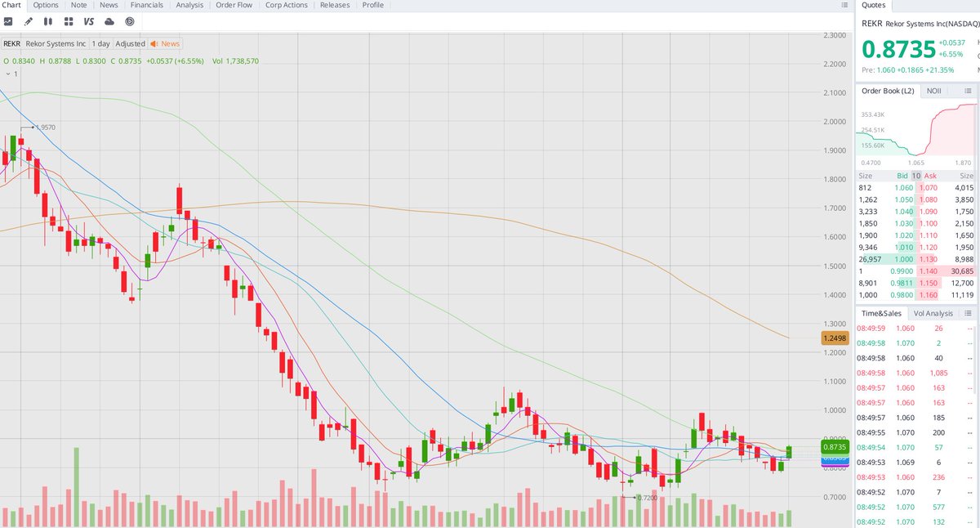Click the Bid column header

tap(902, 176)
